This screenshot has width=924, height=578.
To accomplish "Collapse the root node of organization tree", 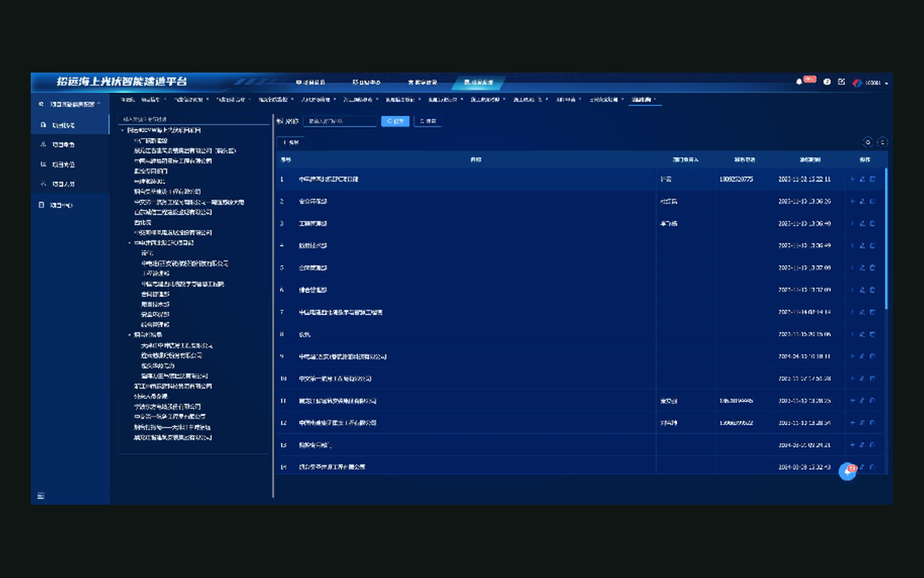I will click(123, 130).
